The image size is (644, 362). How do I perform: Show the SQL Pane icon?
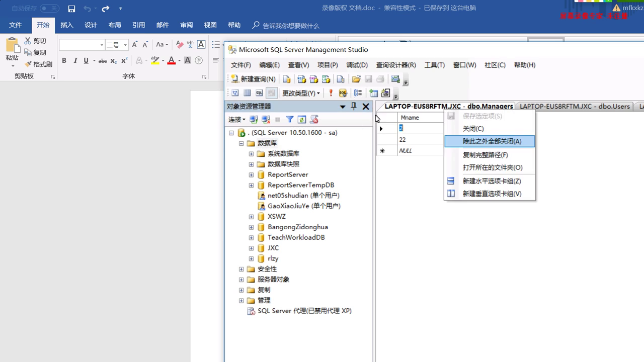259,93
